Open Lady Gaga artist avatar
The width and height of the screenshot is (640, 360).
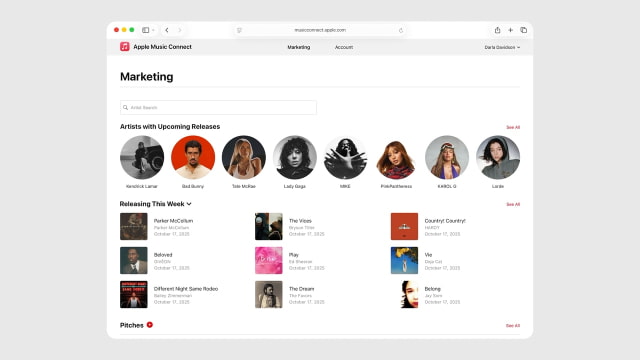tap(295, 158)
